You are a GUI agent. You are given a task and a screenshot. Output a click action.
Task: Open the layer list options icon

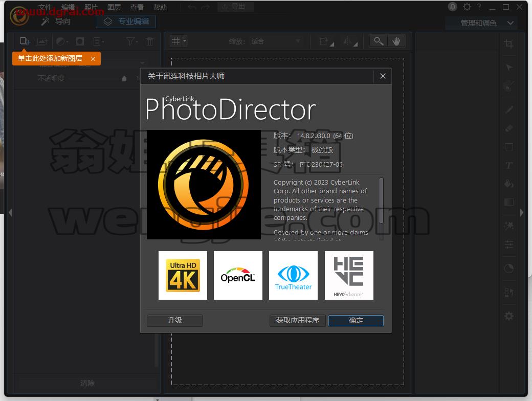pyautogui.click(x=99, y=41)
